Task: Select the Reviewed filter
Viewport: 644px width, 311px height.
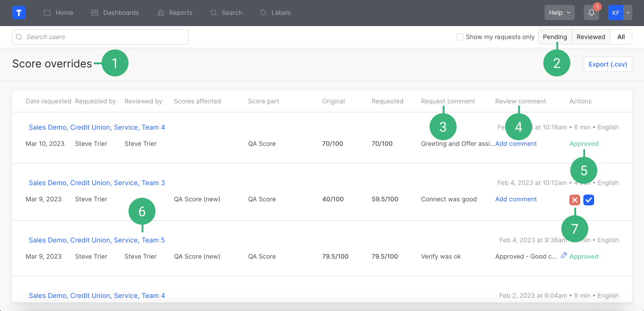Action: (x=591, y=37)
